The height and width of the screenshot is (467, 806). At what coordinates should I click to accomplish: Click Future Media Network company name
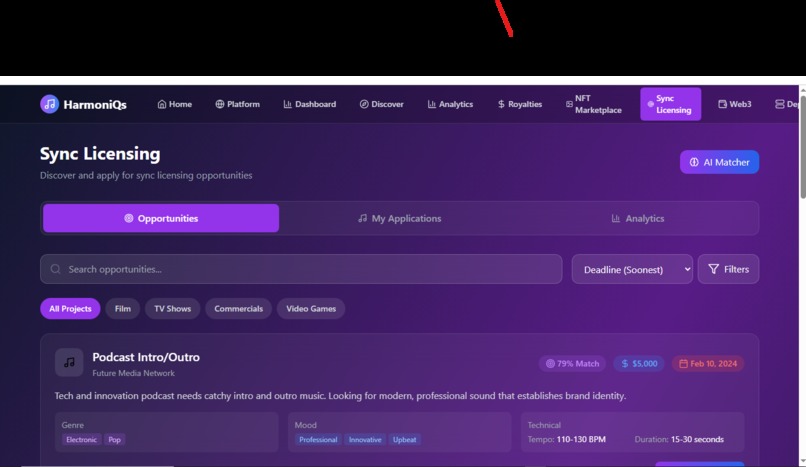point(134,373)
